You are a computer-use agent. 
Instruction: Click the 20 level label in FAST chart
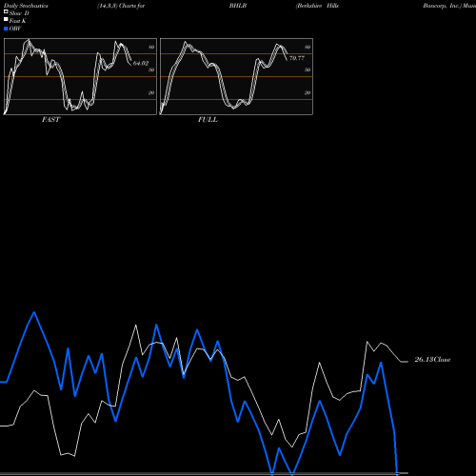[151, 92]
